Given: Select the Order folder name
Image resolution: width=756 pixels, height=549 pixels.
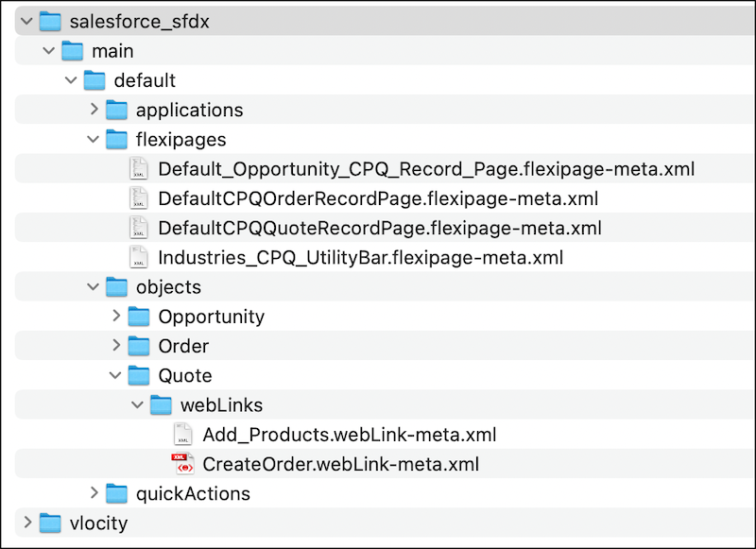Looking at the screenshot, I should pyautogui.click(x=183, y=346).
